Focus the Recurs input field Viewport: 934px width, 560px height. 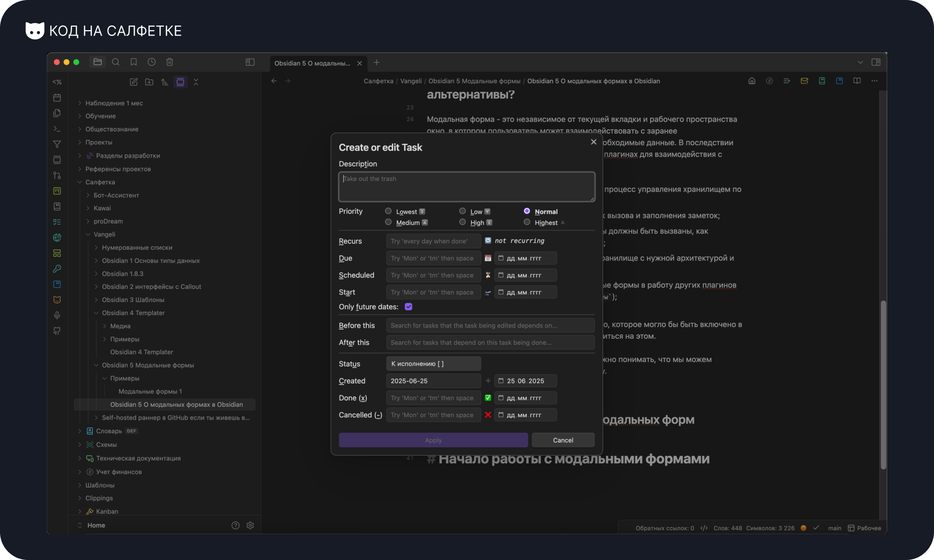pyautogui.click(x=433, y=241)
